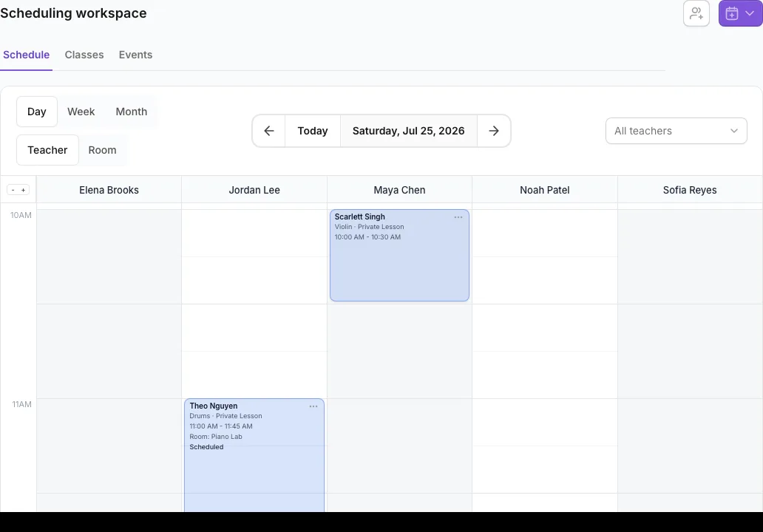Image resolution: width=763 pixels, height=532 pixels.
Task: Open the date picker Saturday, Jul 25, 2026
Action: (x=409, y=131)
